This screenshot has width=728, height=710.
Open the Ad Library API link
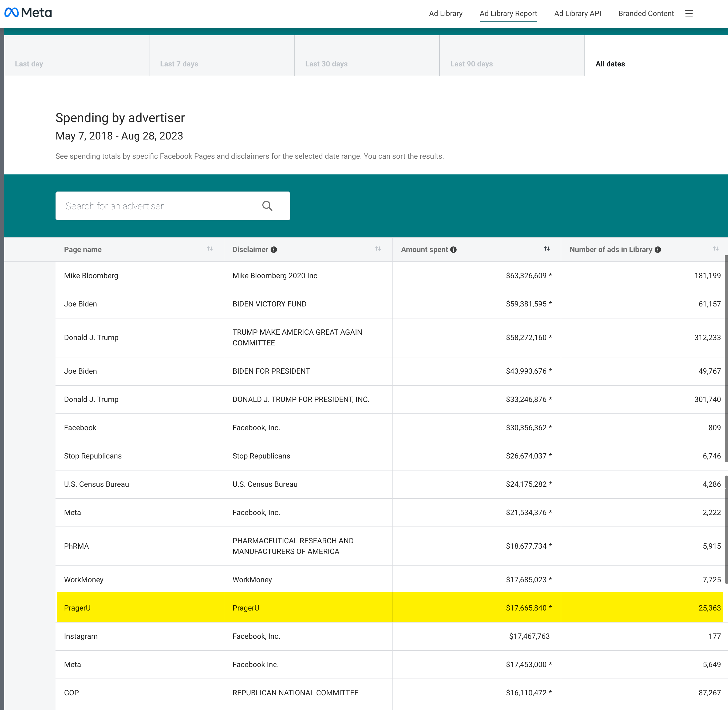[577, 13]
